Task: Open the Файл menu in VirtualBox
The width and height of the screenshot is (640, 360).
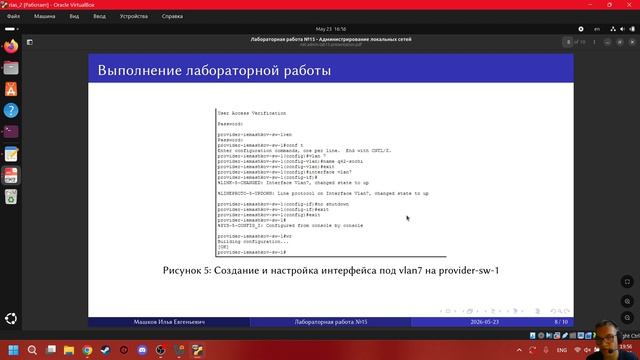Action: pyautogui.click(x=13, y=16)
